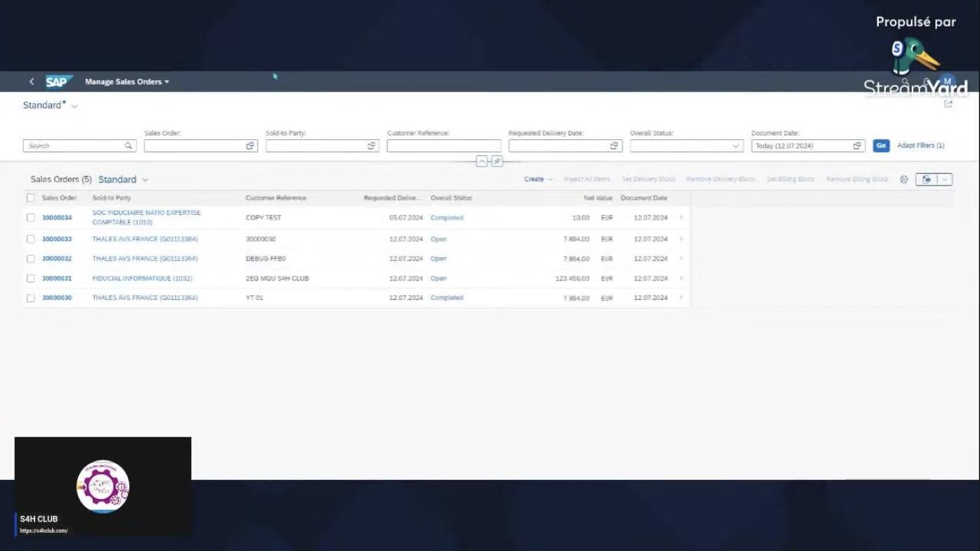Collapse the filter bar header
The height and width of the screenshot is (551, 980).
[482, 162]
